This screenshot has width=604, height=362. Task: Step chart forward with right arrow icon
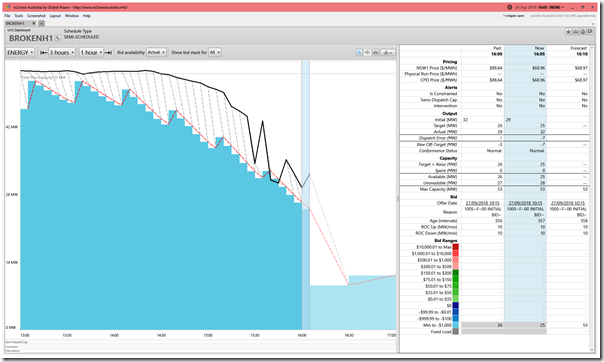pos(109,52)
